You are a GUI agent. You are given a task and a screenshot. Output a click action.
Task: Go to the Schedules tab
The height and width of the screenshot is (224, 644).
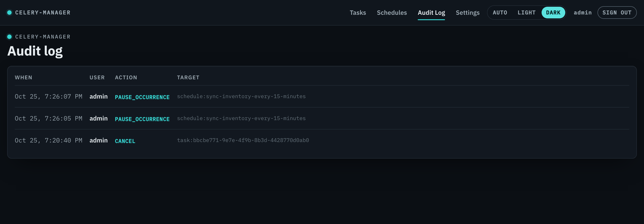tap(392, 13)
